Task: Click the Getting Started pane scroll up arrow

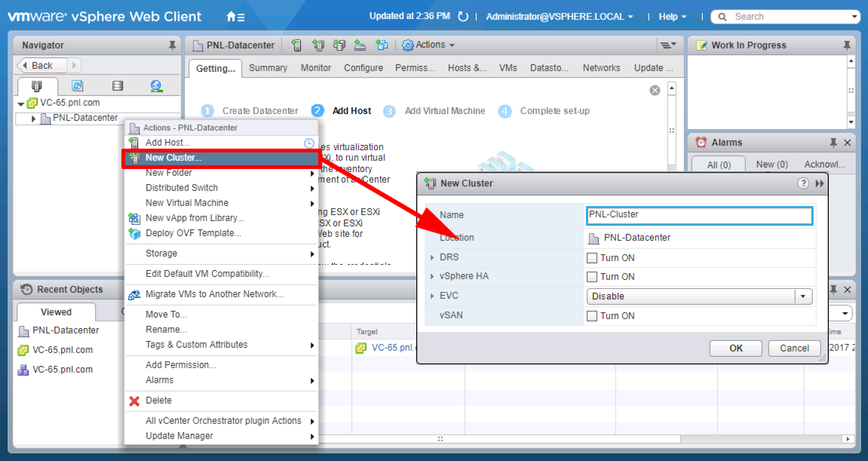Action: pyautogui.click(x=672, y=89)
